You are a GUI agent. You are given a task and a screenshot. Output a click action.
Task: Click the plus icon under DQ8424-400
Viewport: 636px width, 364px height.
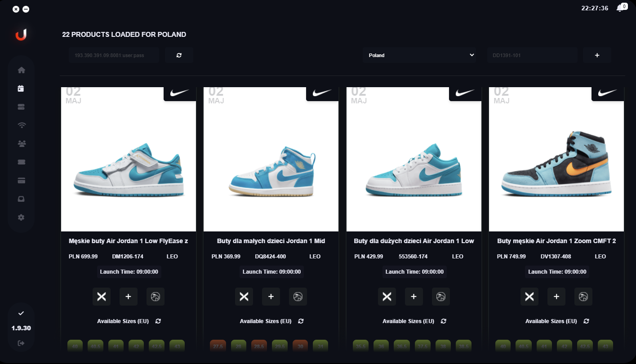point(271,297)
